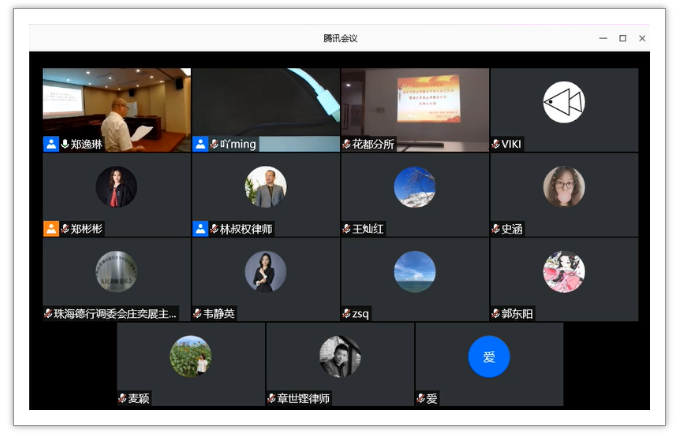Click 韦静英's profile avatar
Viewport: 680px width, 440px height.
point(265,272)
